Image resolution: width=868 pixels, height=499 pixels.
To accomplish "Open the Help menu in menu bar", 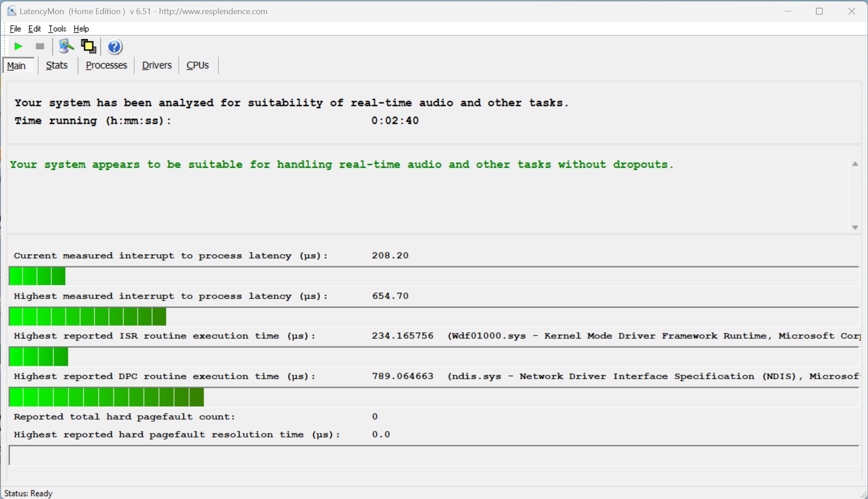I will pos(81,29).
